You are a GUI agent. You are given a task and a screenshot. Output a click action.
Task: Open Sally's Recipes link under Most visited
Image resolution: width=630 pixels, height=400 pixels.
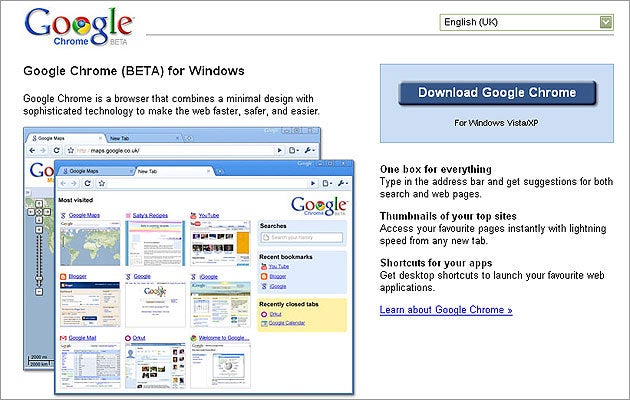pyautogui.click(x=150, y=215)
